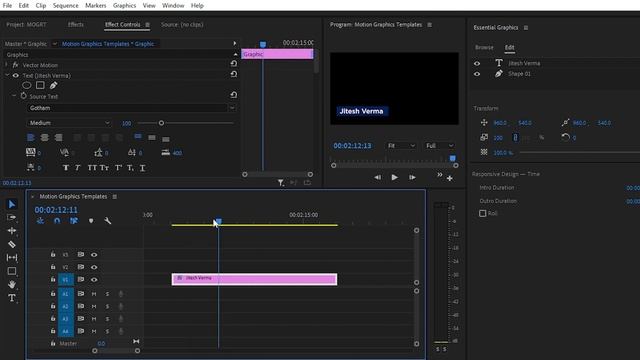
Task: Collapse the Source Text property
Action: pyautogui.click(x=14, y=96)
